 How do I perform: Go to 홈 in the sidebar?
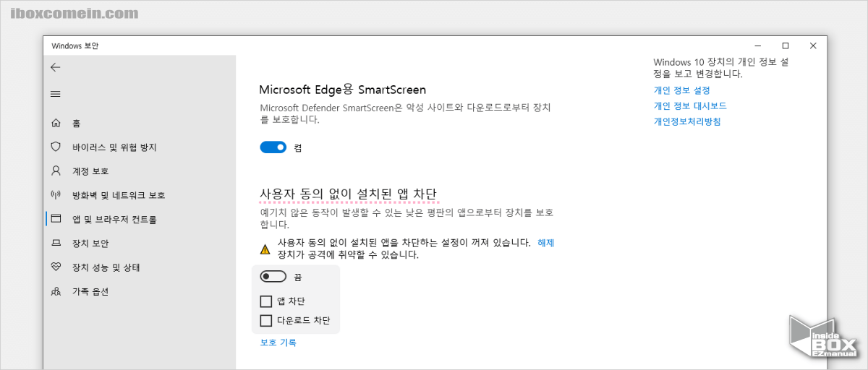point(76,124)
